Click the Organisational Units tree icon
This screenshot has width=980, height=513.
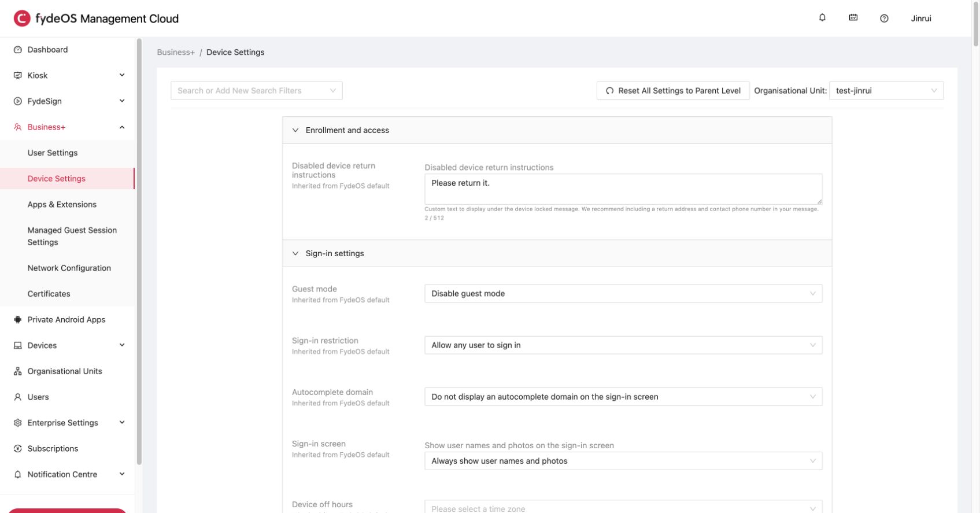point(18,371)
